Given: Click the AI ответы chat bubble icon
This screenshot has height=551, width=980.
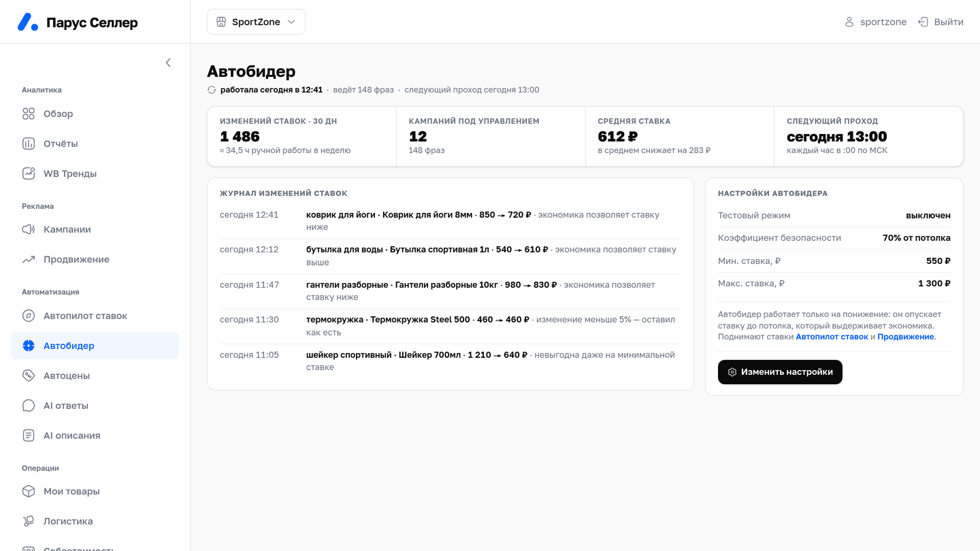Looking at the screenshot, I should point(29,405).
